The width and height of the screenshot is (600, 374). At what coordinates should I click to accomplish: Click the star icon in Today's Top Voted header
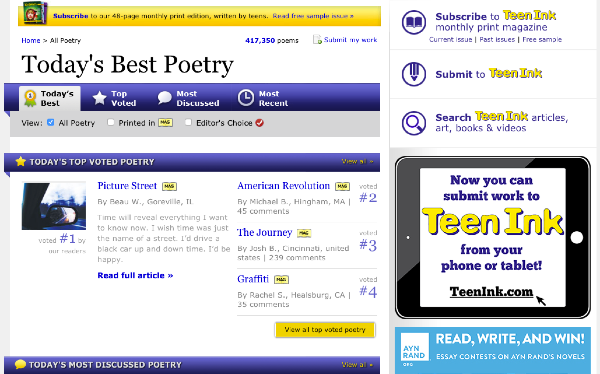tap(20, 162)
